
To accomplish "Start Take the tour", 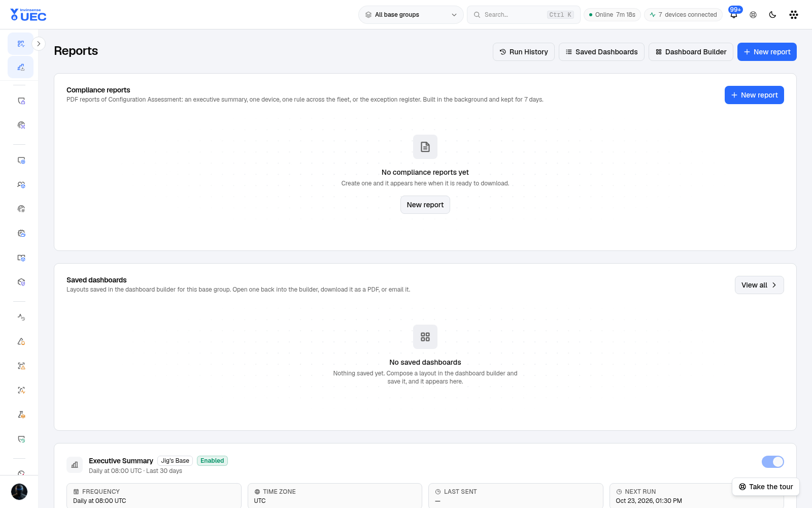I will pos(766,487).
